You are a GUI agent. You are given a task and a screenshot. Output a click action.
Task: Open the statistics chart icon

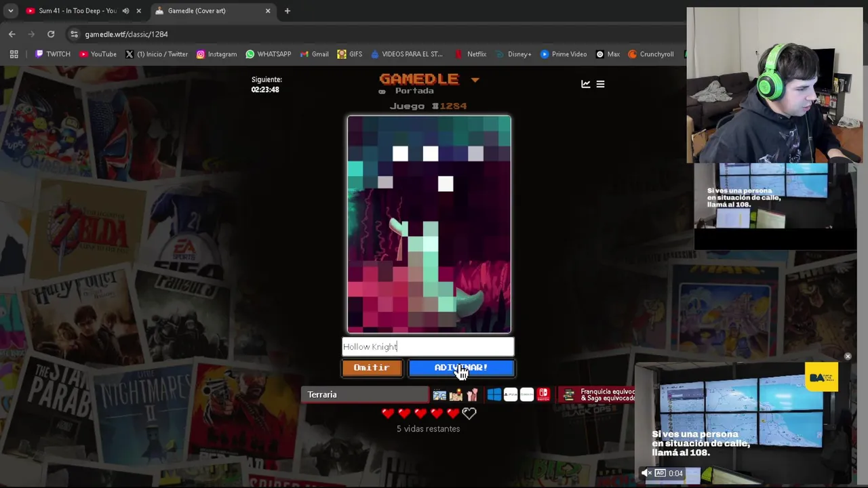point(585,84)
